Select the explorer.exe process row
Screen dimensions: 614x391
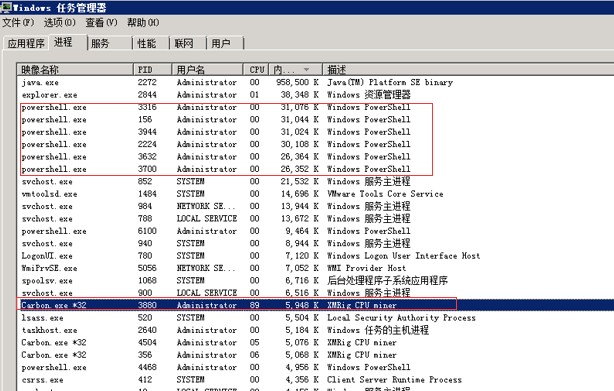point(315,95)
